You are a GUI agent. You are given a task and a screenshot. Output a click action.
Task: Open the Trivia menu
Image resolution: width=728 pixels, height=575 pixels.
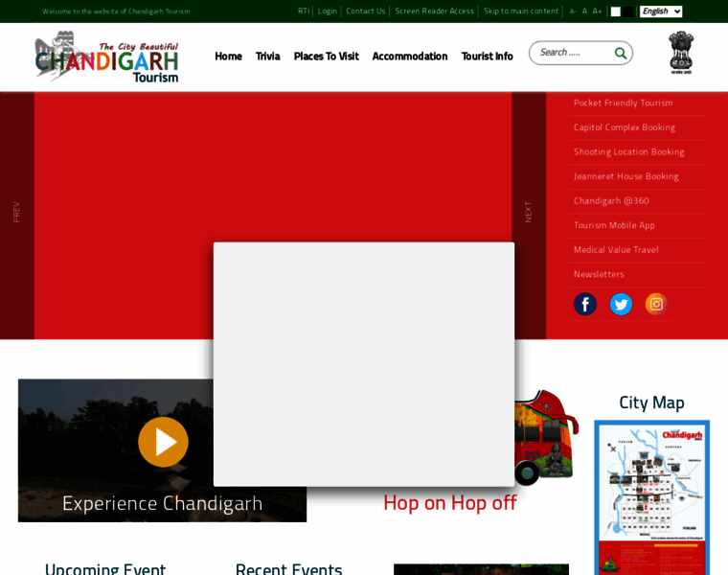pos(267,57)
